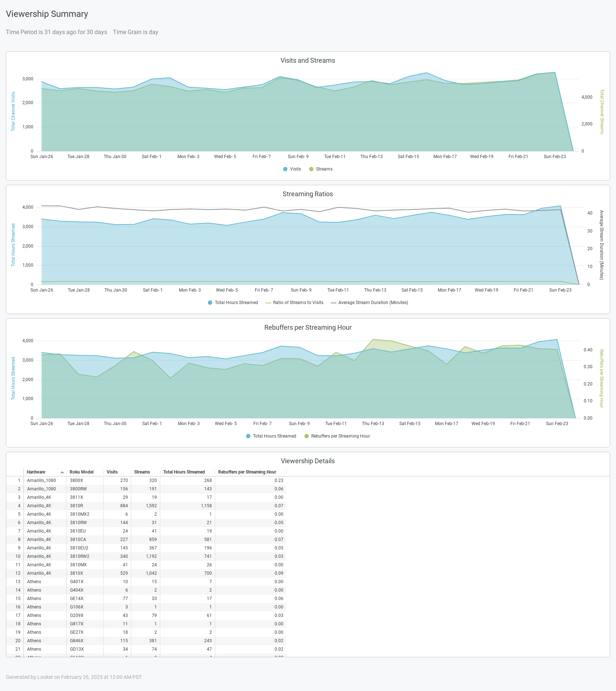This screenshot has width=616, height=691.
Task: Sort by Rebuffers per Streaming Hour column header
Action: point(247,472)
